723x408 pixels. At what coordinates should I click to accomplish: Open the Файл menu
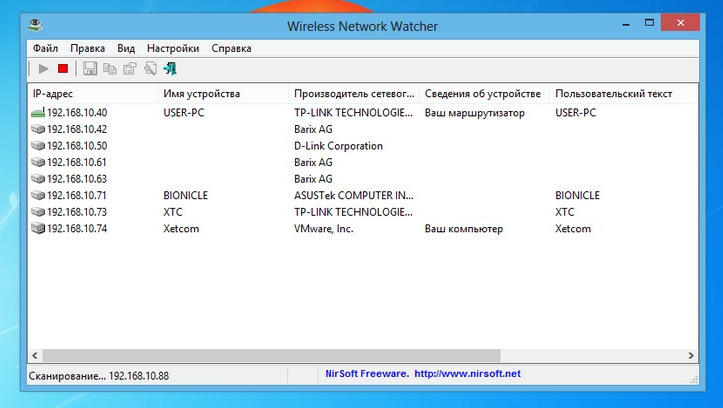[x=45, y=48]
